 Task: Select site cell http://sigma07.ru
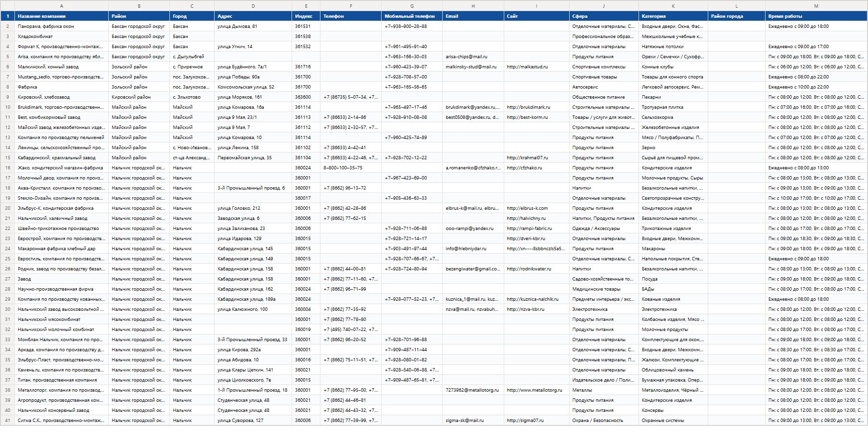click(x=536, y=420)
